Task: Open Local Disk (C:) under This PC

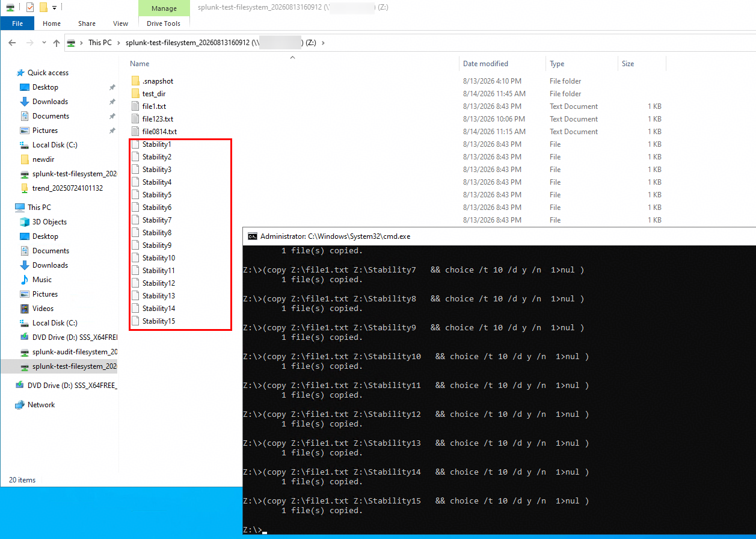Action: tap(55, 323)
